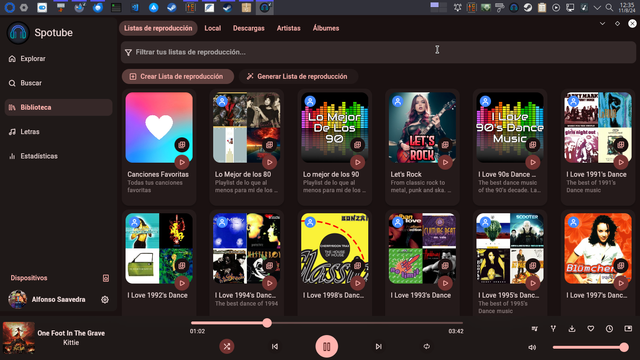Toggle shuffle playback mode
640x360 pixels.
click(x=227, y=347)
